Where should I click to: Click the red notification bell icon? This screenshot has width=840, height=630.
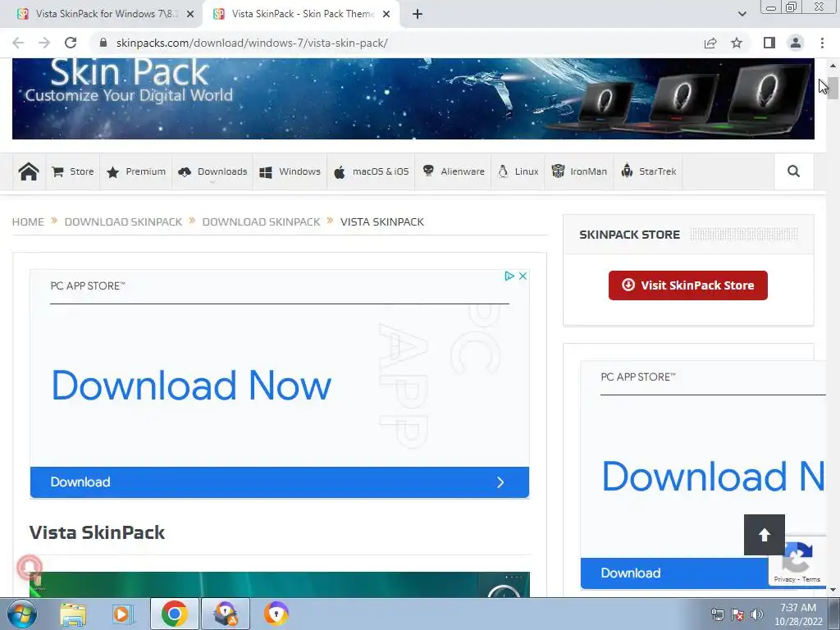pyautogui.click(x=30, y=567)
